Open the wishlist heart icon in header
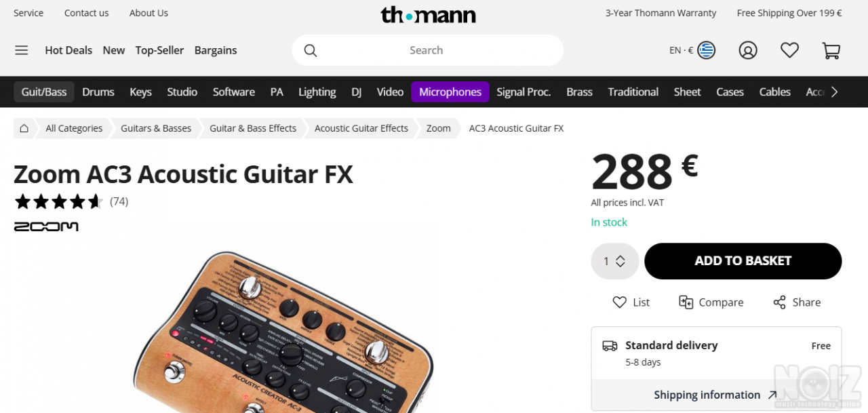The image size is (868, 413). point(789,50)
